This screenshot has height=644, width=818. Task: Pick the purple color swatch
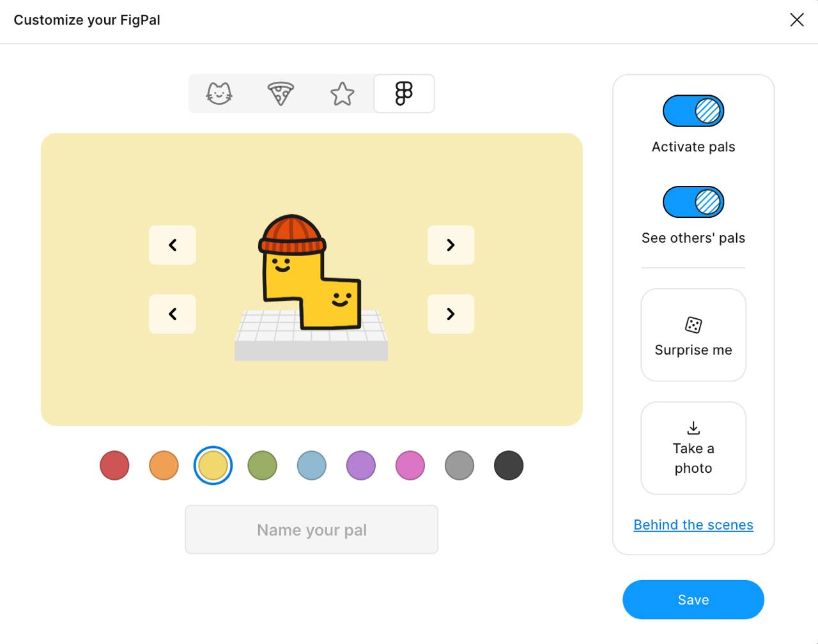click(361, 465)
